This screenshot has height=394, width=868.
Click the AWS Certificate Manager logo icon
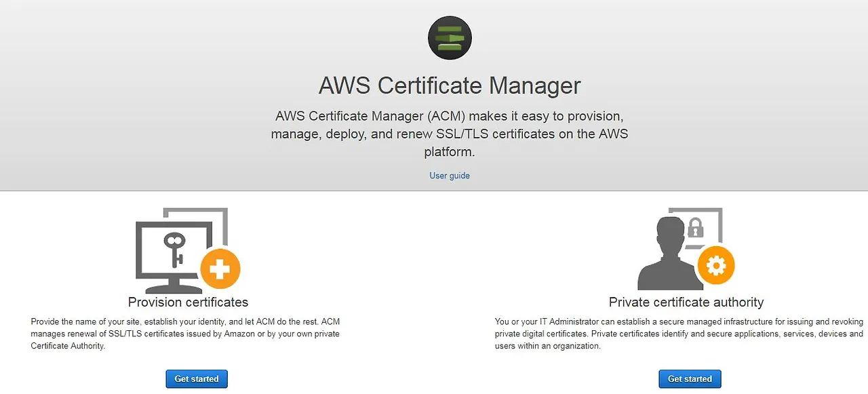[450, 38]
